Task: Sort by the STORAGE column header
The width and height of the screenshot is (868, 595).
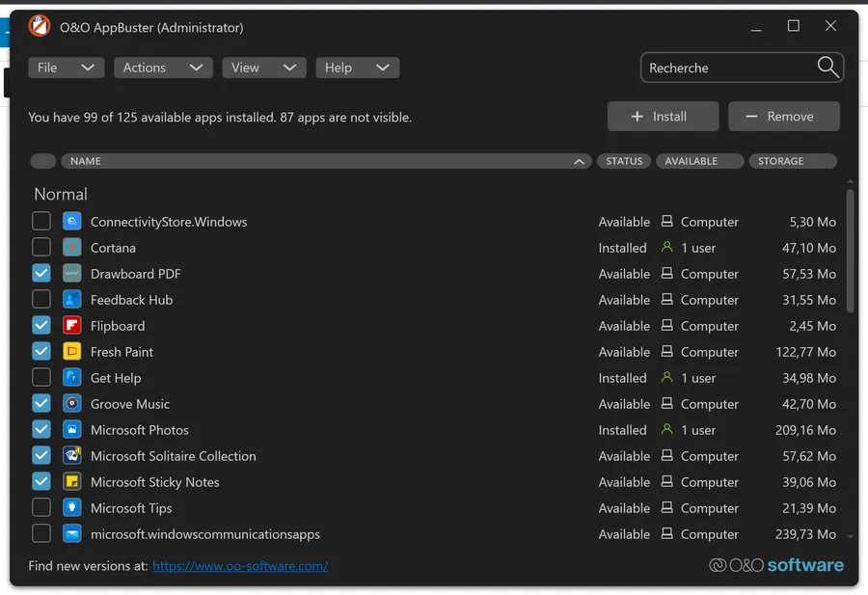Action: point(793,161)
